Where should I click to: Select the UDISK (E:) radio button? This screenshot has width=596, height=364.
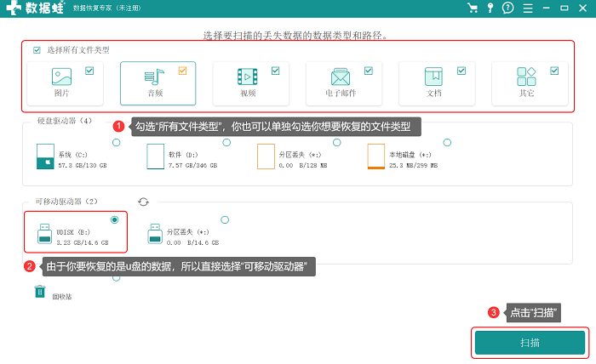[x=114, y=219]
